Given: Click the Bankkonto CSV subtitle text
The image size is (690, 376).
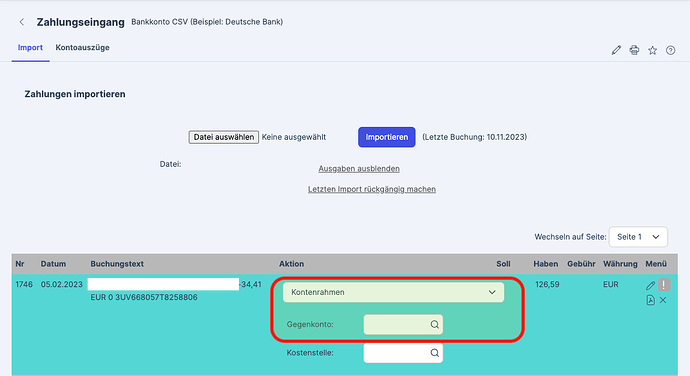Looking at the screenshot, I should (x=207, y=22).
